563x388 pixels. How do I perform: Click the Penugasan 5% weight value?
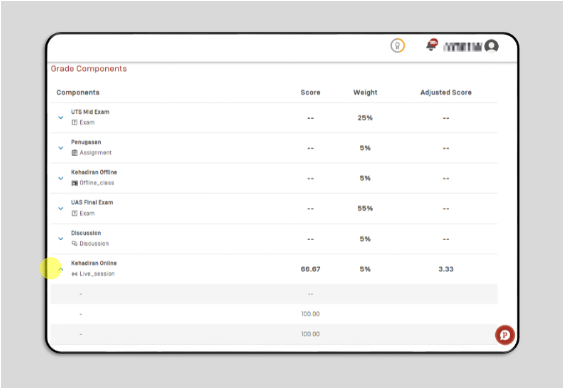pyautogui.click(x=365, y=148)
